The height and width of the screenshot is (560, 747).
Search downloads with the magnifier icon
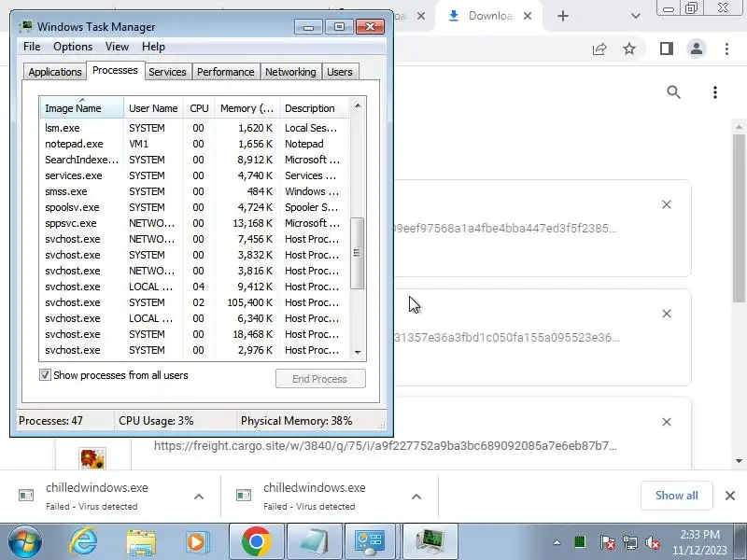pos(673,92)
